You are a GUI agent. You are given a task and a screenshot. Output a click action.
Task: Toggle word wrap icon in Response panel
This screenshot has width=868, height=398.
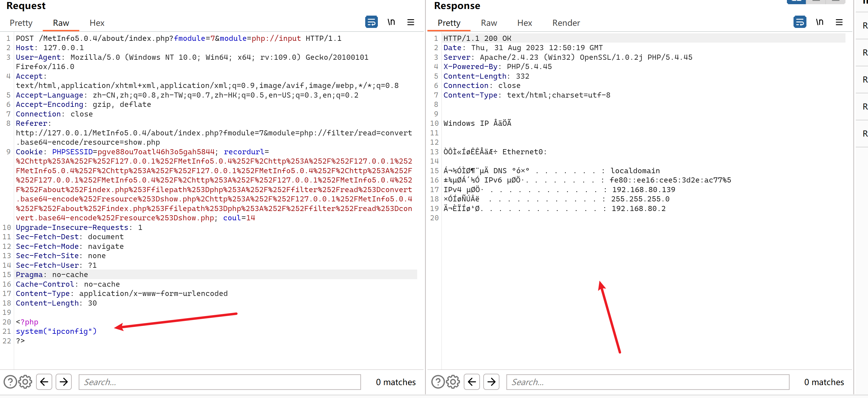click(800, 22)
